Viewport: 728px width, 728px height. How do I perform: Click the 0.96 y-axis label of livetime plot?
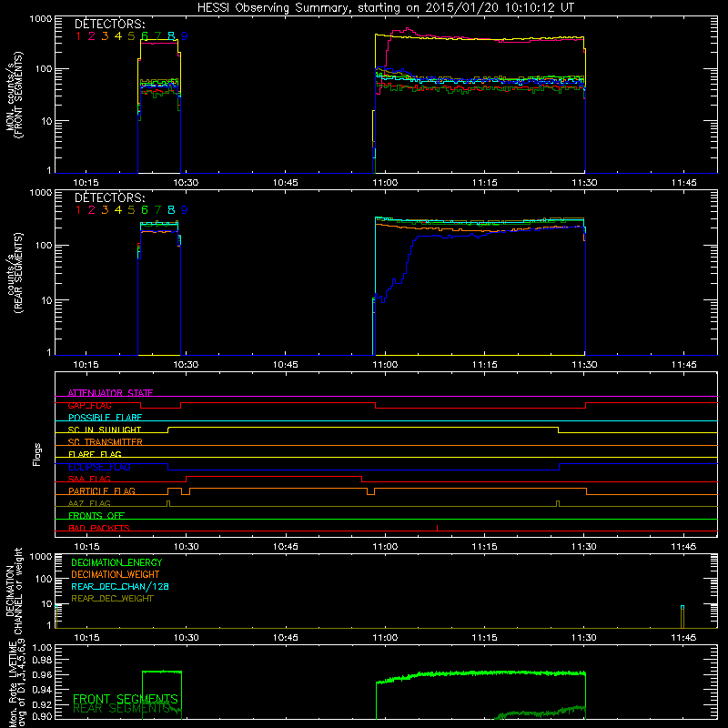(42, 674)
